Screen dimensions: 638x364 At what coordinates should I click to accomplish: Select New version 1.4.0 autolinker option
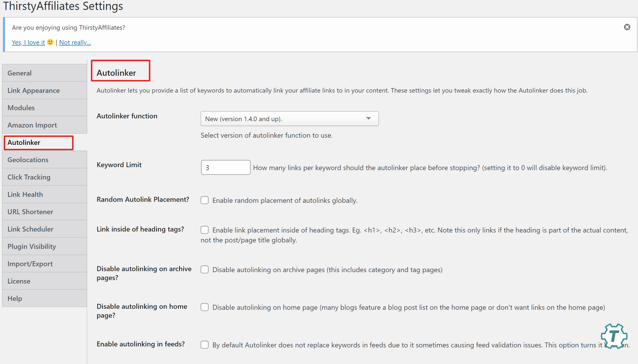click(289, 118)
